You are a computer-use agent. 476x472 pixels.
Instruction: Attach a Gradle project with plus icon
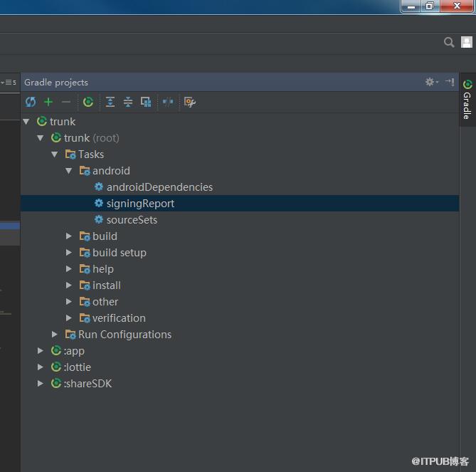point(48,102)
